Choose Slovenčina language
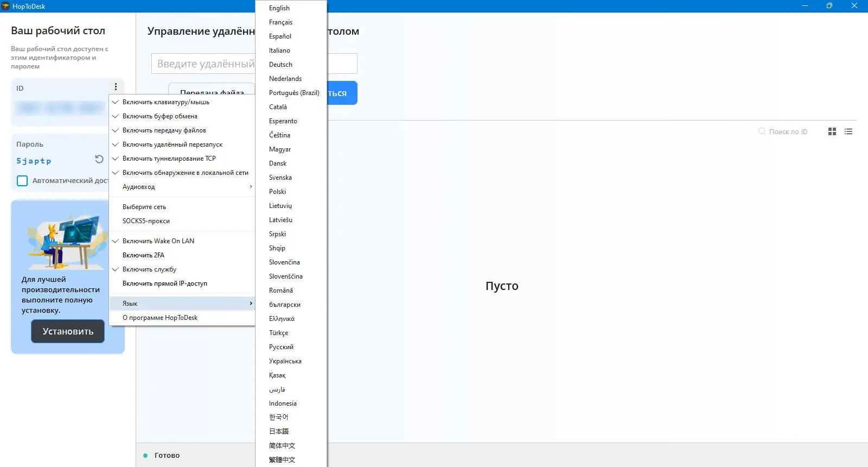868x467 pixels. [291, 262]
